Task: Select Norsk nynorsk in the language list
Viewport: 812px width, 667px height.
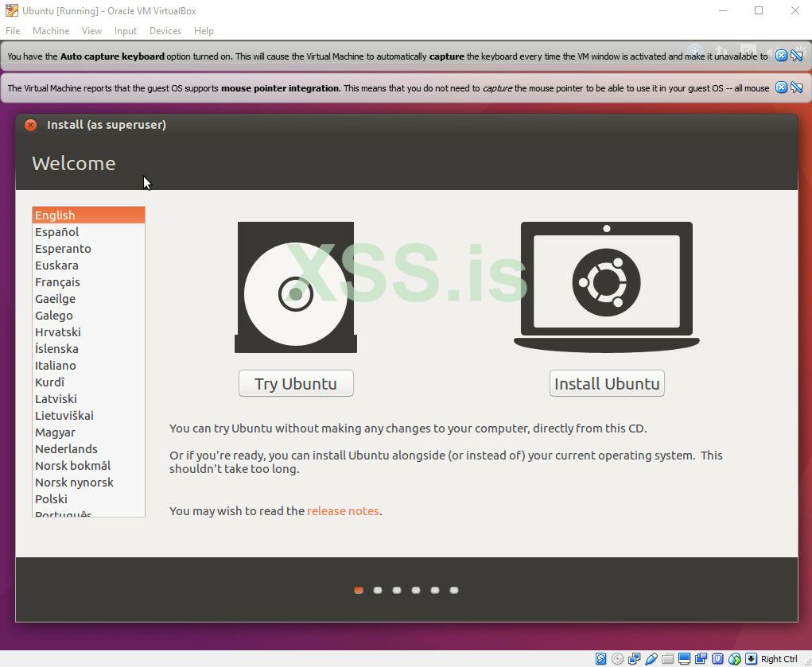Action: coord(88,482)
